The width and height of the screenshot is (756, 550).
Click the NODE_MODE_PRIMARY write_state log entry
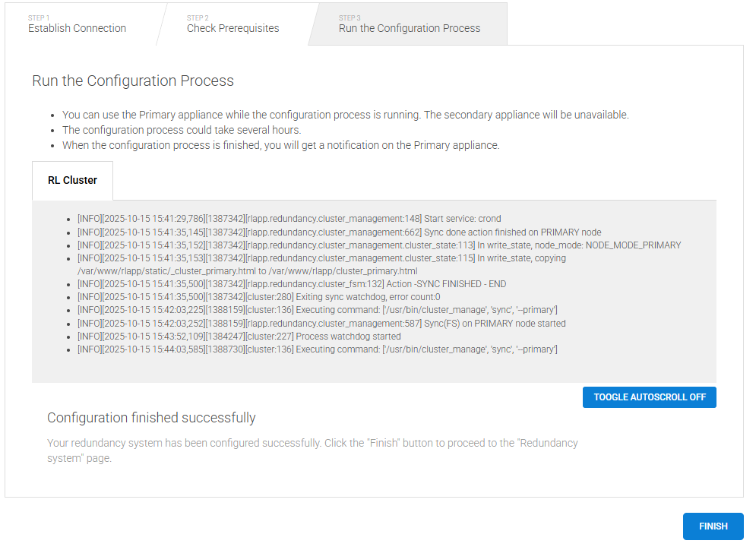[378, 245]
